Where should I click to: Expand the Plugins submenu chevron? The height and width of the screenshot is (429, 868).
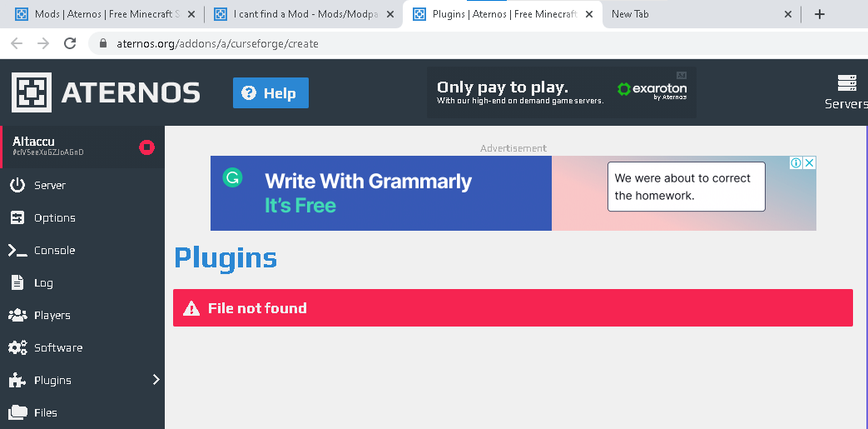point(156,380)
